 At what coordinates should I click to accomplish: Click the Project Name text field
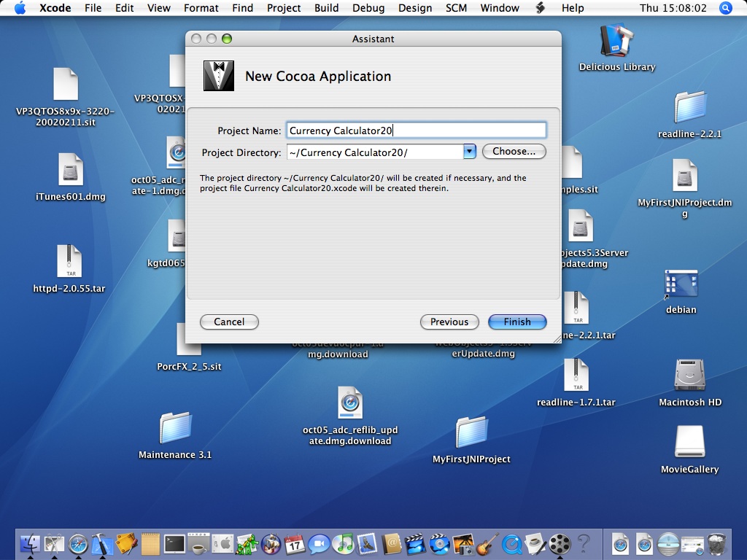coord(417,131)
